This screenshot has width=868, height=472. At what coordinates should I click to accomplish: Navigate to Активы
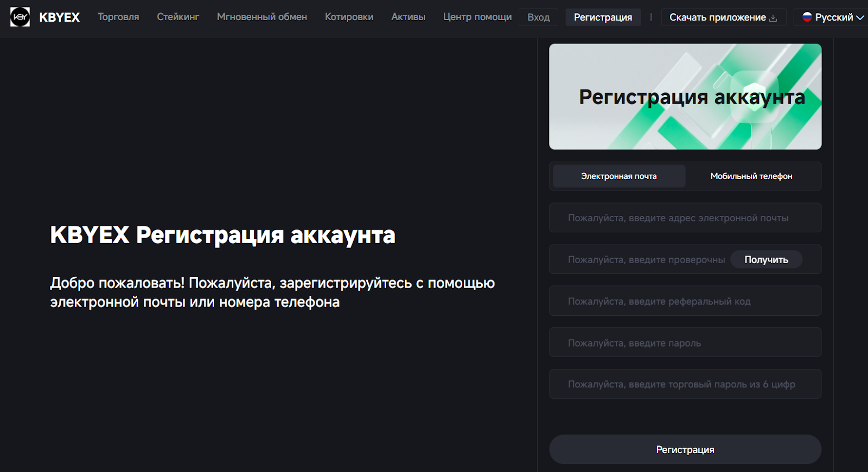(409, 17)
